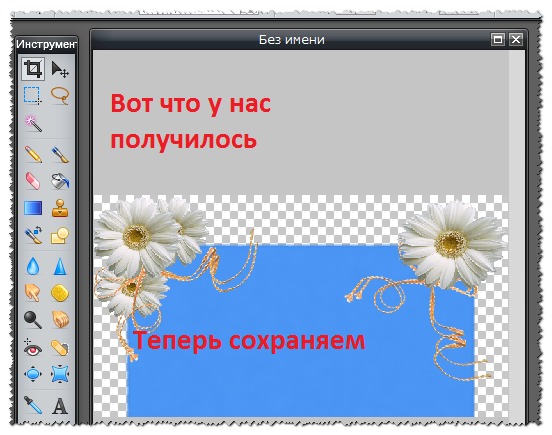Screen dimensions: 552x435
Task: Select the Smudge finger tool
Action: (x=33, y=293)
